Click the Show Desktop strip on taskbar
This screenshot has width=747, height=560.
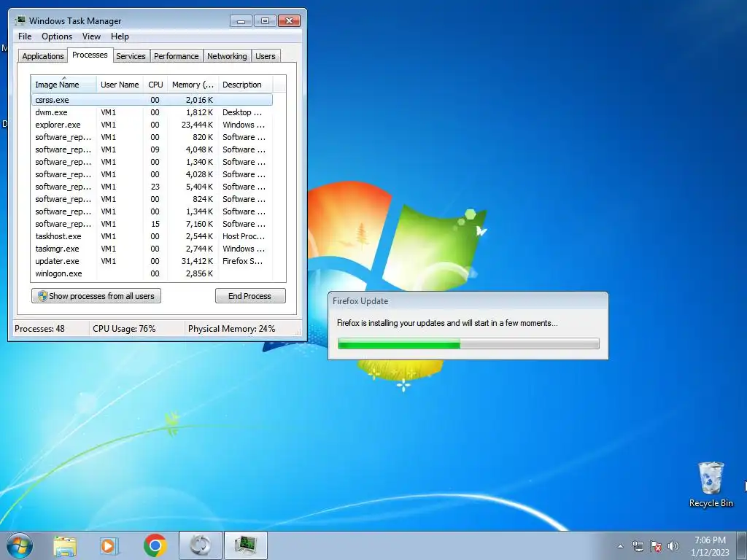click(x=741, y=545)
